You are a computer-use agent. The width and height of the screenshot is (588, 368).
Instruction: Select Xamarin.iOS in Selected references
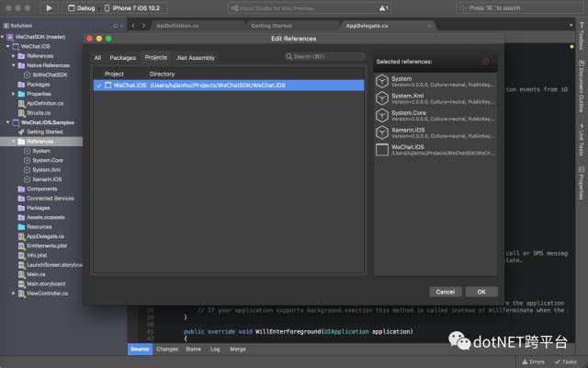435,132
